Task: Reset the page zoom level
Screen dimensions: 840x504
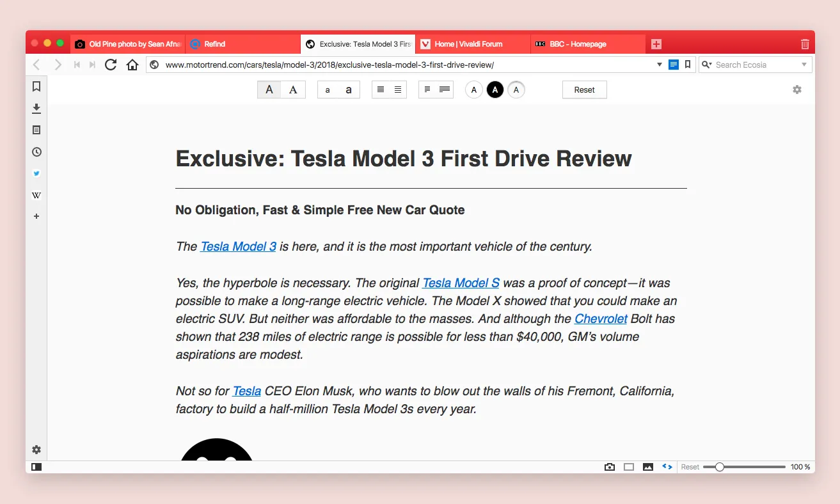Action: tap(690, 467)
